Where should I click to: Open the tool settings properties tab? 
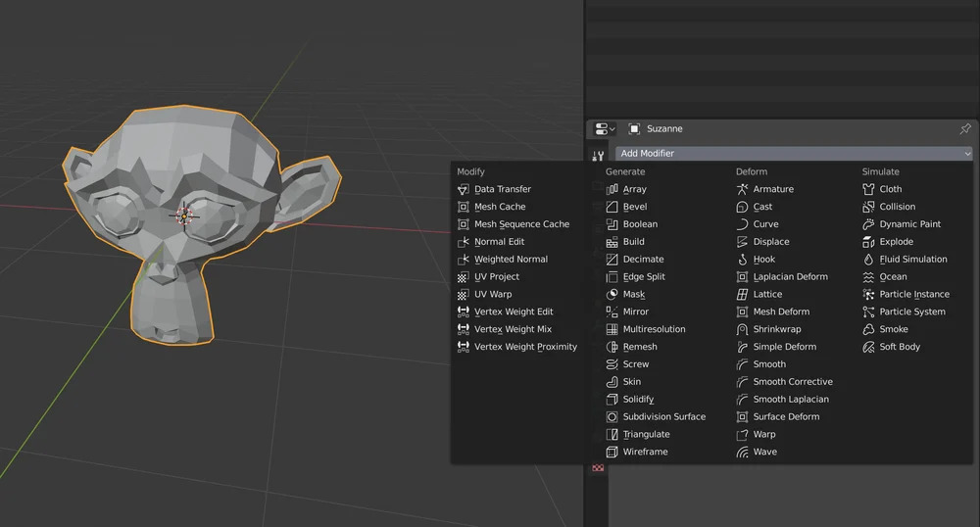[598, 156]
